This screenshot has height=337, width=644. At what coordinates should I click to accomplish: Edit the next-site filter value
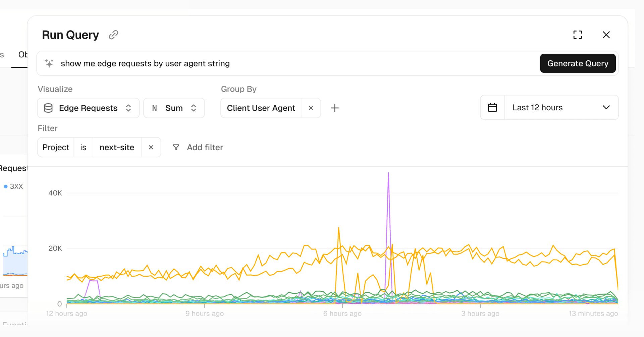pyautogui.click(x=117, y=147)
